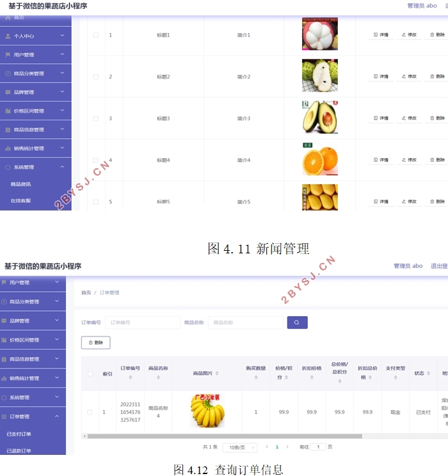Open the 已支付订单 submenu item
This screenshot has width=448, height=476.
(19, 434)
